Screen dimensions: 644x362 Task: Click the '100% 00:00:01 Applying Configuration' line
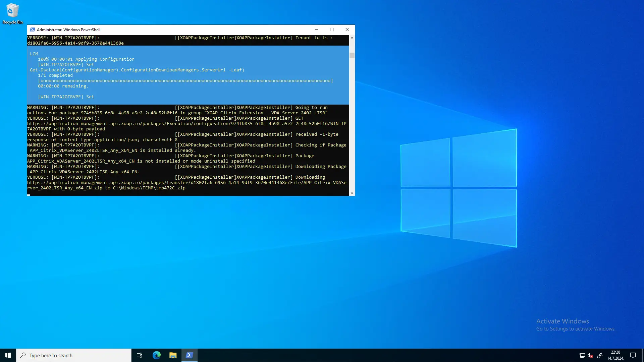tap(86, 59)
